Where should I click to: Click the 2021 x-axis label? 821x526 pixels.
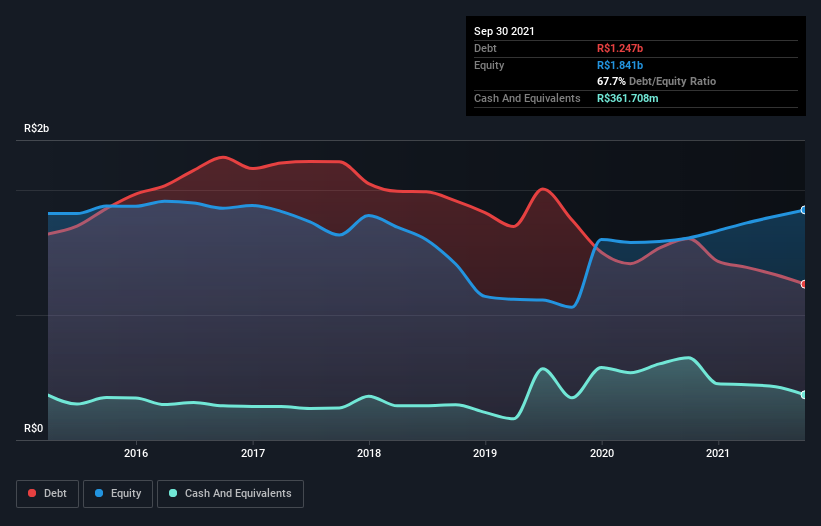pyautogui.click(x=718, y=453)
